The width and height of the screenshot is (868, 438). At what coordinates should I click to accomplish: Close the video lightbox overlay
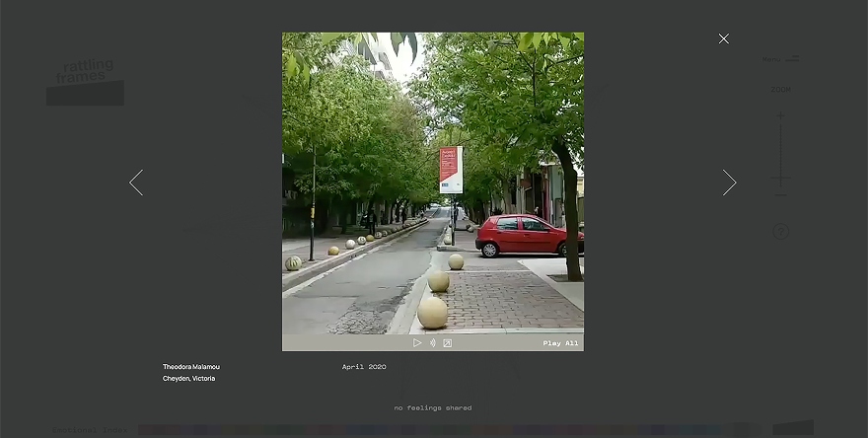pyautogui.click(x=724, y=38)
